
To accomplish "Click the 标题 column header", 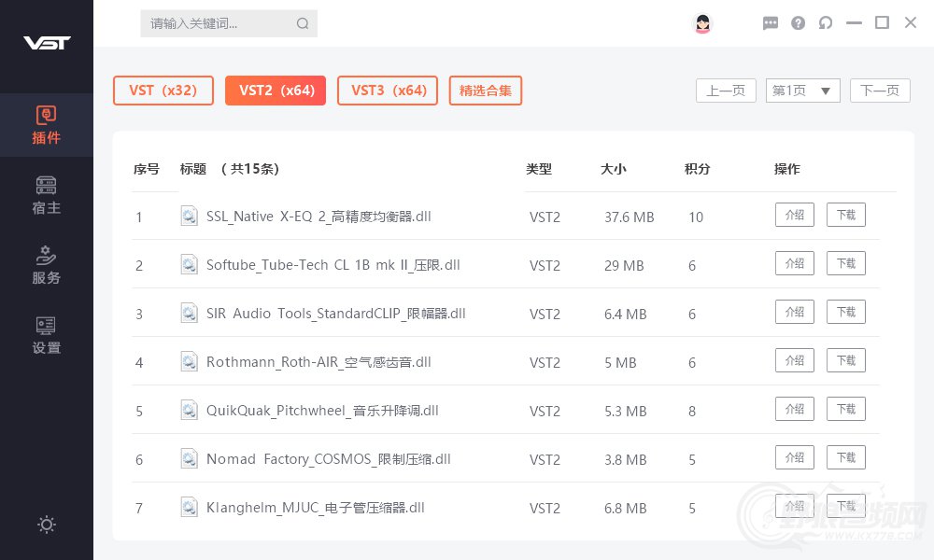I will coord(193,169).
